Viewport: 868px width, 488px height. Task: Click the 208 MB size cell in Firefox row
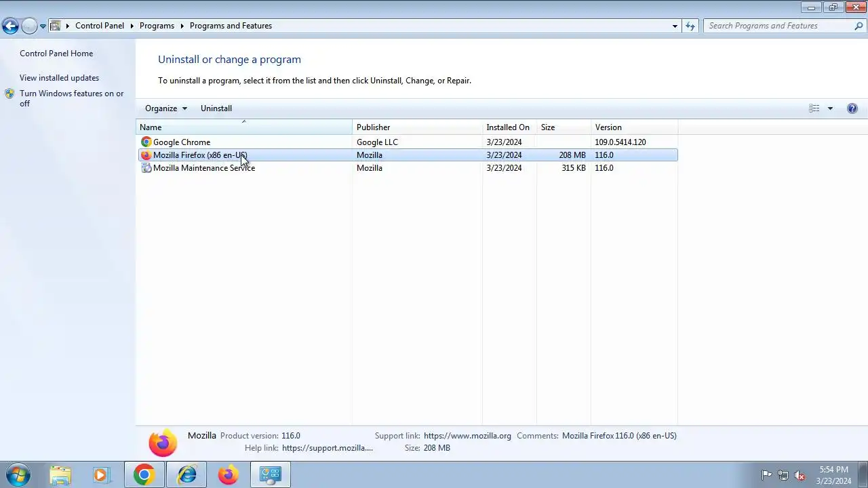click(572, 155)
